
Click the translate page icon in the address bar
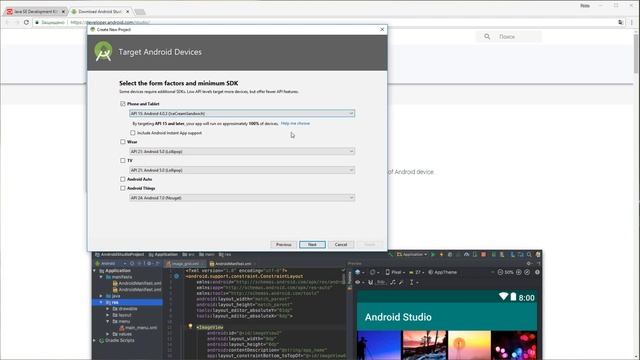(621, 22)
